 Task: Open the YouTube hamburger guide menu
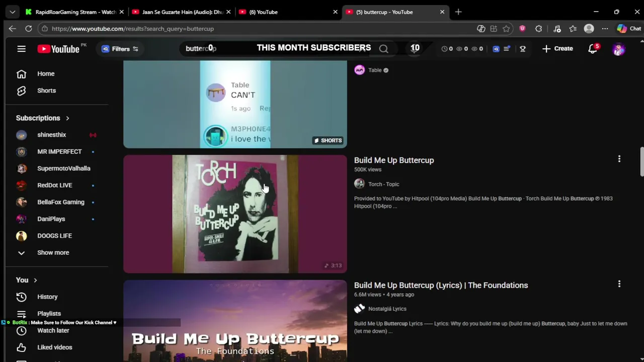tap(21, 49)
